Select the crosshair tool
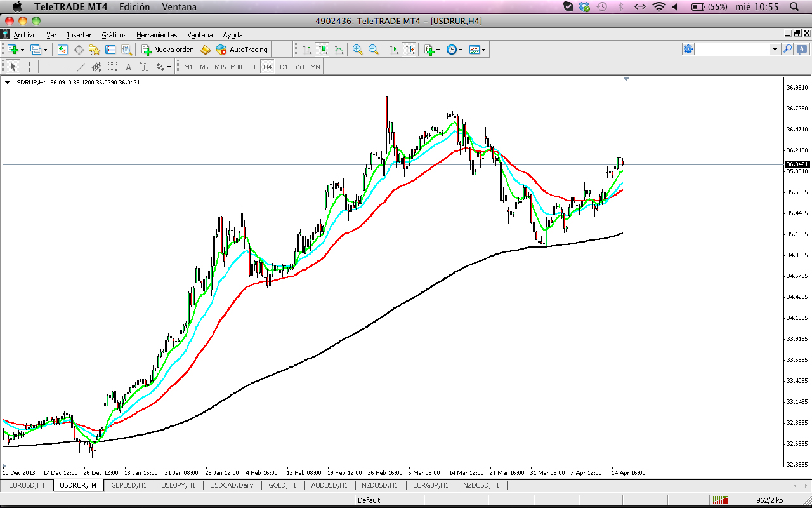 pyautogui.click(x=29, y=67)
